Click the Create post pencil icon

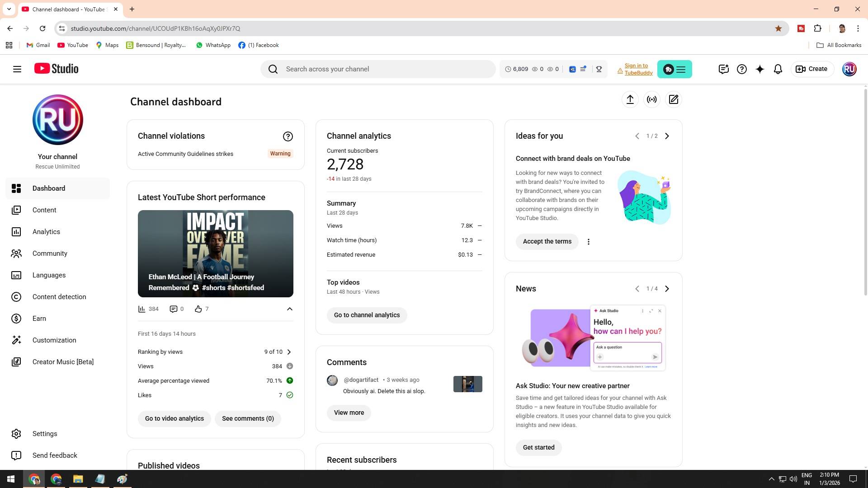click(x=673, y=99)
